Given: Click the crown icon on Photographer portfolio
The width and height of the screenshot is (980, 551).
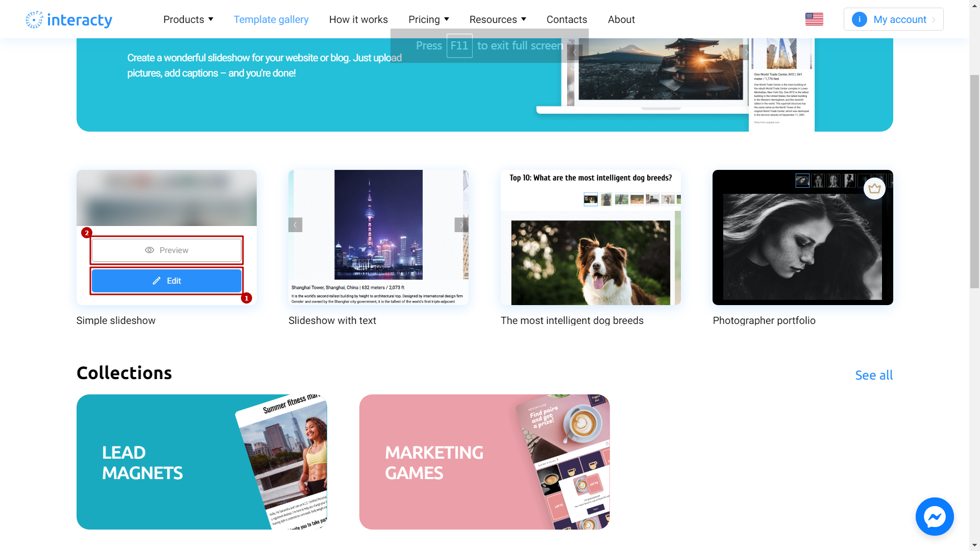Looking at the screenshot, I should [874, 188].
